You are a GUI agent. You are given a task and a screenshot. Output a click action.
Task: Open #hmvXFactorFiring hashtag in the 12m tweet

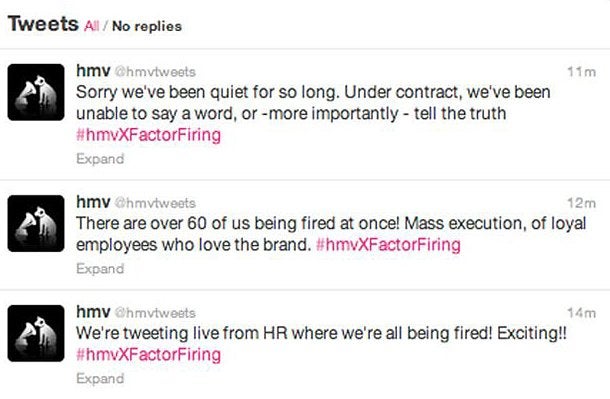pos(388,245)
